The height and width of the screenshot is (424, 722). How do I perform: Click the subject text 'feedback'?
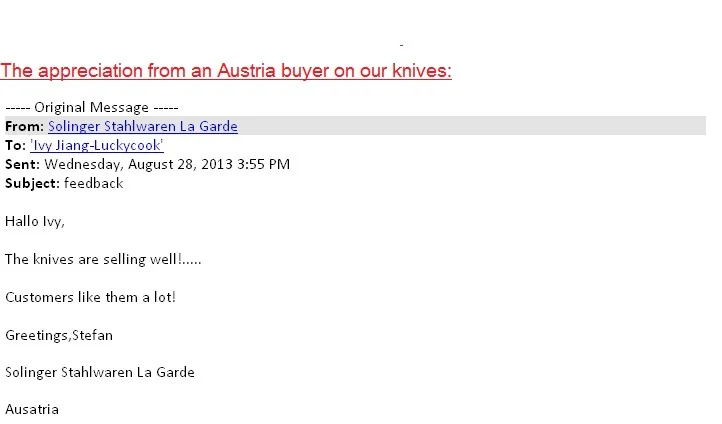click(x=93, y=183)
